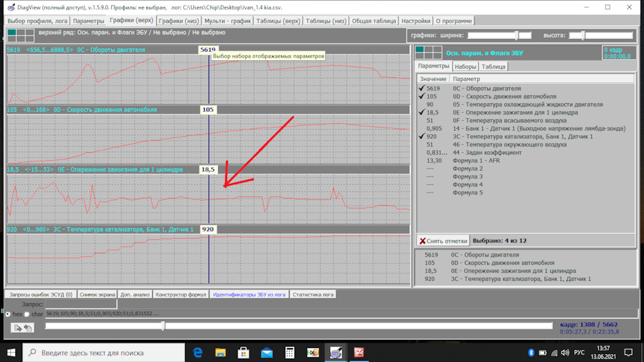Switch to Выбор профиля, лога tab
Image resolution: width=644 pixels, height=362 pixels.
point(38,21)
